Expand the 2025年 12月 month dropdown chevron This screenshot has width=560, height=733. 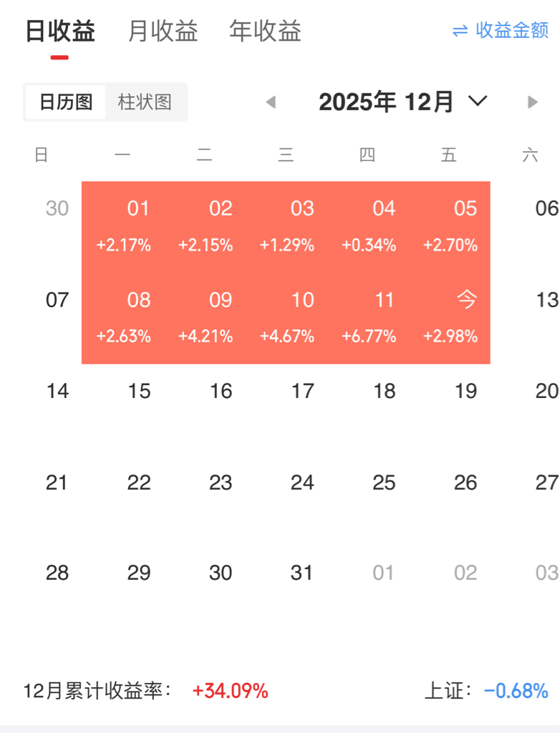point(478,102)
